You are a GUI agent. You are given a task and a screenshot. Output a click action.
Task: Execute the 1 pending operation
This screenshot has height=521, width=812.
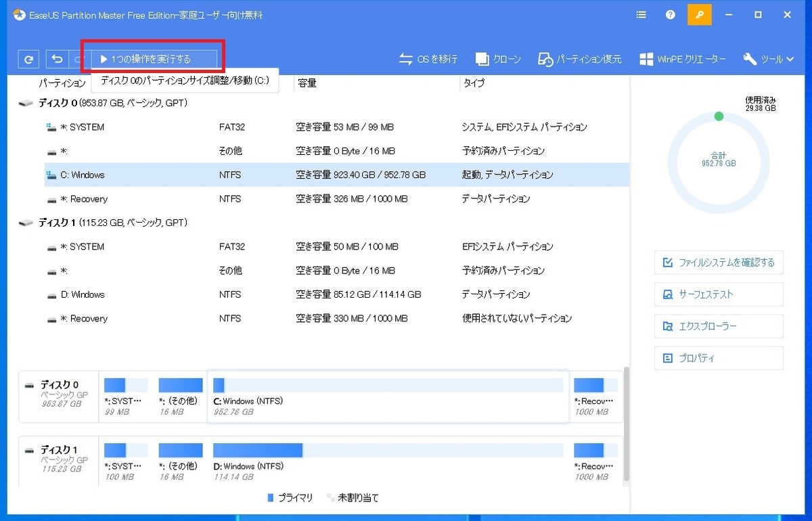(153, 60)
